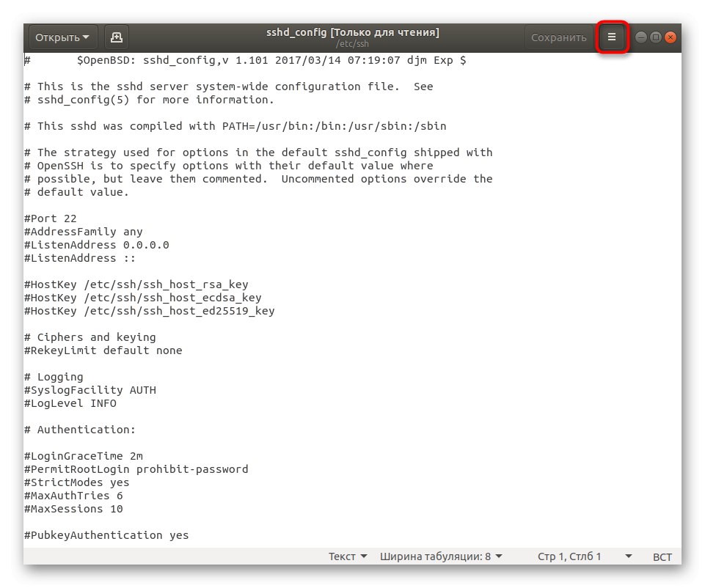The height and width of the screenshot is (588, 705).
Task: Click the '#LogLevel INFO' line
Action: (70, 403)
